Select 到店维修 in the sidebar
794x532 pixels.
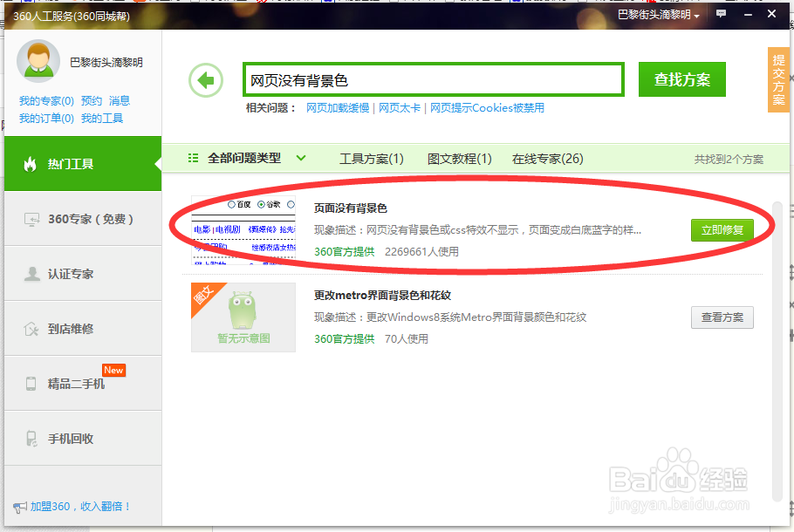coord(83,329)
